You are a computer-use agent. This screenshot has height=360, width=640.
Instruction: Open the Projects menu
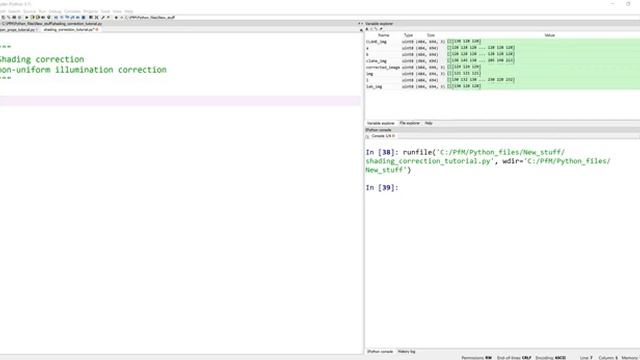click(x=91, y=11)
